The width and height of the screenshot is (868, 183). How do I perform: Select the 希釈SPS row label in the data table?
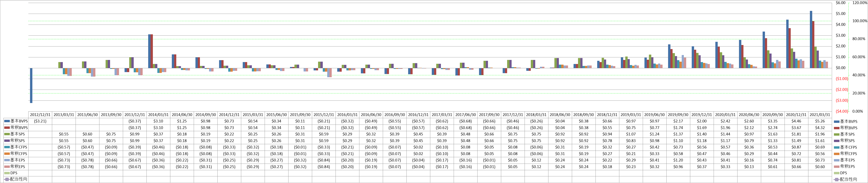tap(17, 141)
